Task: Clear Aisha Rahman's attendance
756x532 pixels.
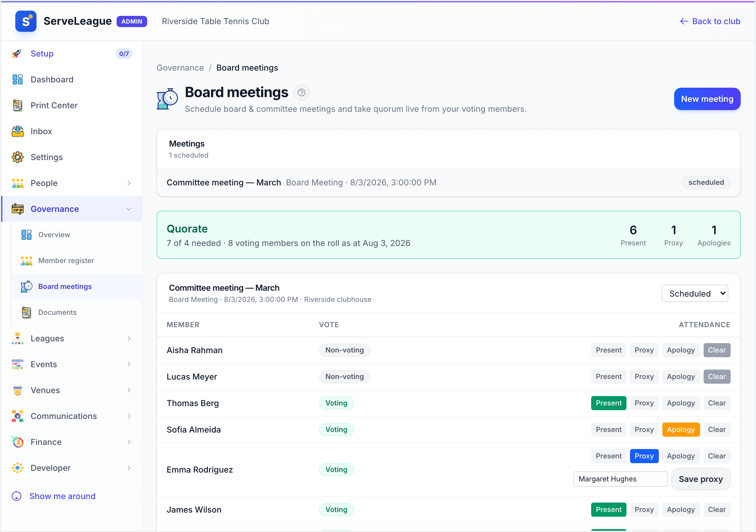Action: click(x=717, y=350)
